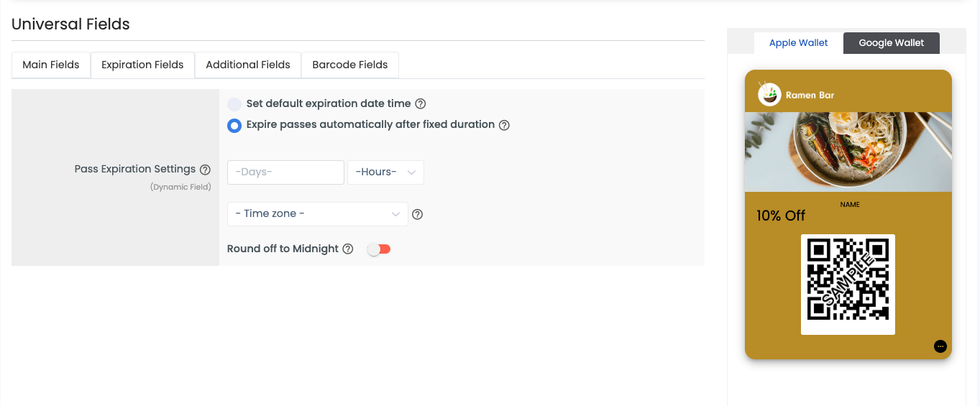Click the NAME label on pass preview
The height and width of the screenshot is (406, 980).
pos(850,205)
